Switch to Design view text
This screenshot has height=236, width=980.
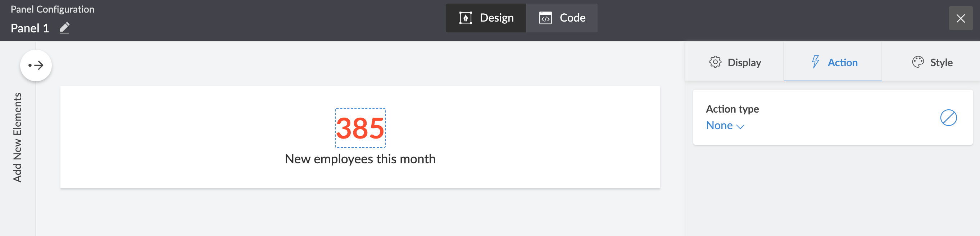(496, 18)
